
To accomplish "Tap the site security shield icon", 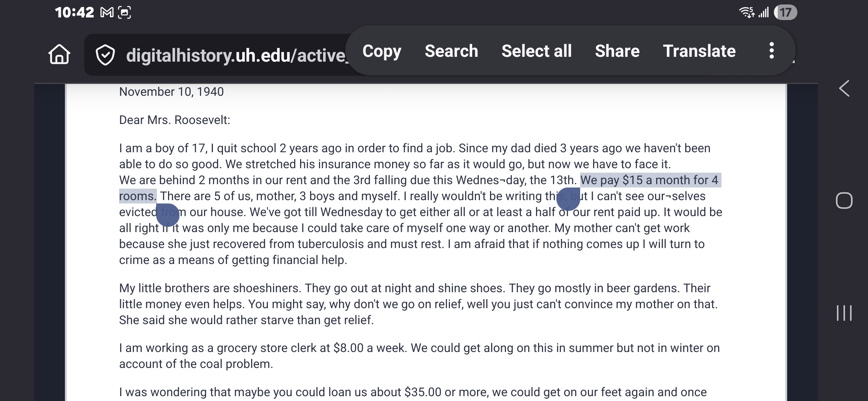I will click(105, 55).
